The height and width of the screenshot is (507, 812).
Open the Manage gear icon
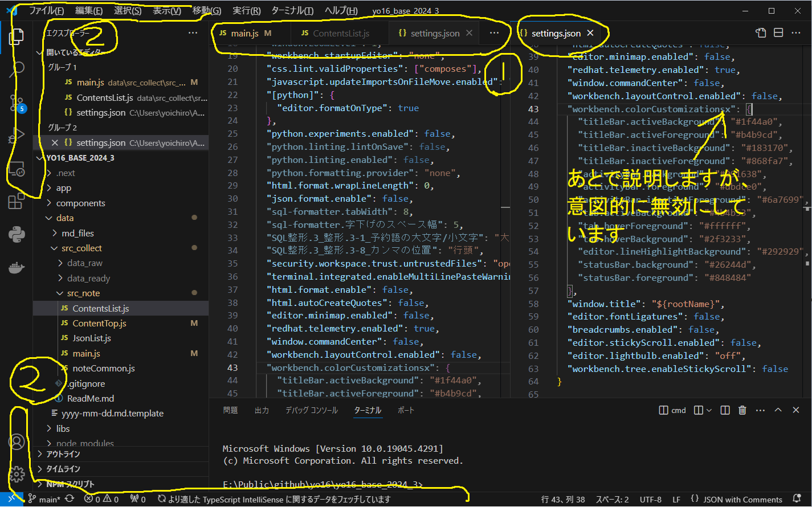(17, 474)
